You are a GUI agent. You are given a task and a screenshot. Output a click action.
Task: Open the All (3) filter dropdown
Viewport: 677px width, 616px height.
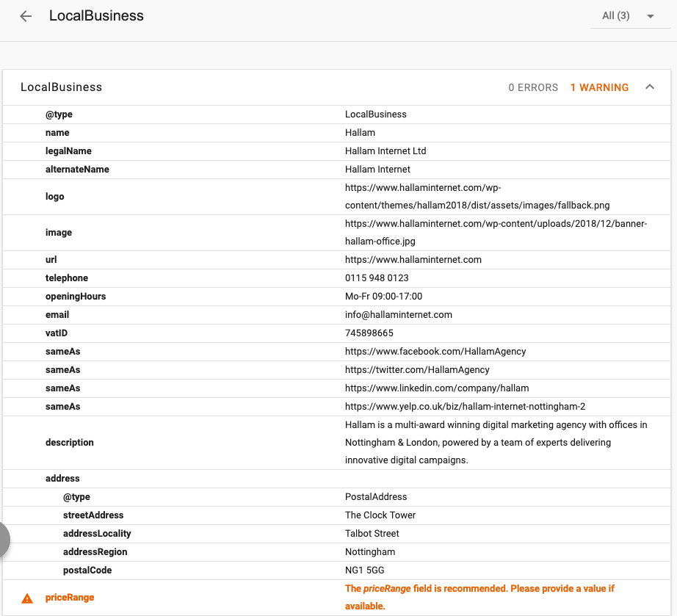(630, 16)
